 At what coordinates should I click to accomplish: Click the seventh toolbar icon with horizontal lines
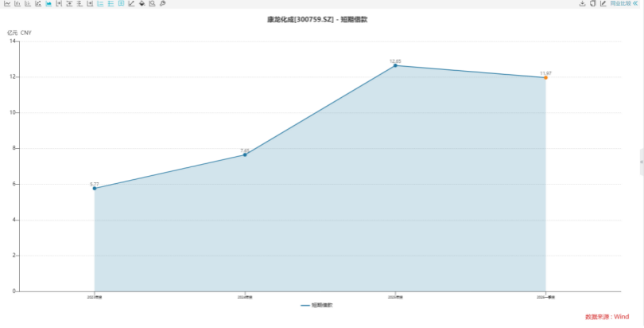tap(69, 4)
